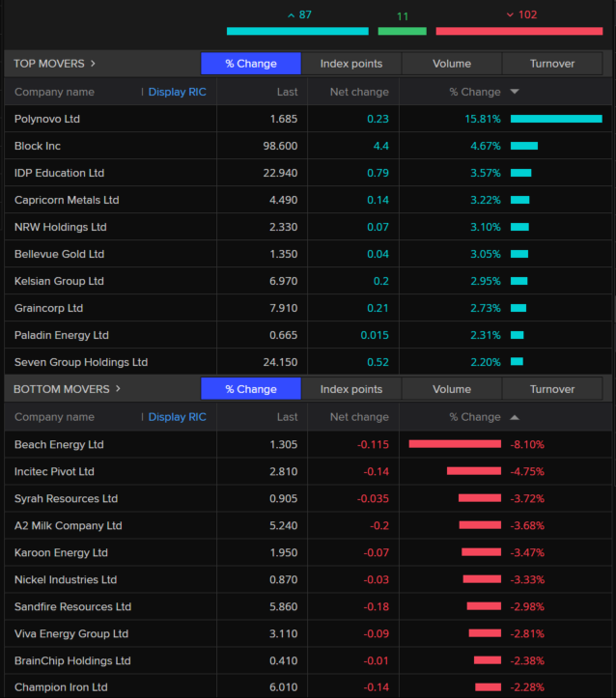Screen dimensions: 616x698
Task: Switch Top Movers to Turnover tab
Action: click(552, 64)
